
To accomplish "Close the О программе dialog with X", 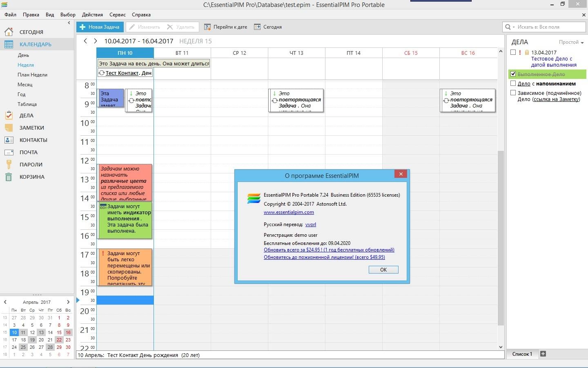I will pos(401,174).
